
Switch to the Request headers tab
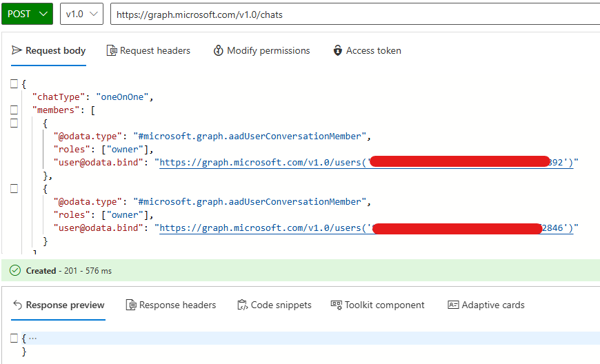(148, 51)
